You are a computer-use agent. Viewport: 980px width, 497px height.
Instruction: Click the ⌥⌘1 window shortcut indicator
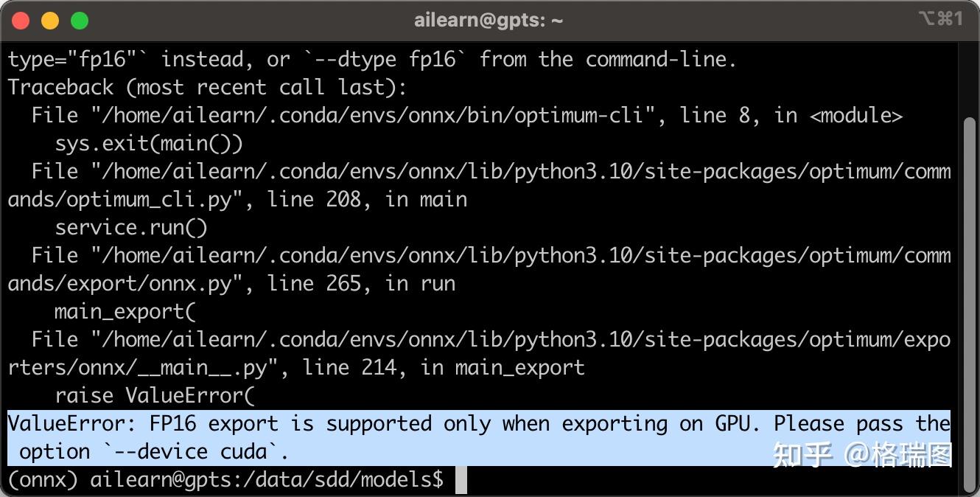(940, 19)
